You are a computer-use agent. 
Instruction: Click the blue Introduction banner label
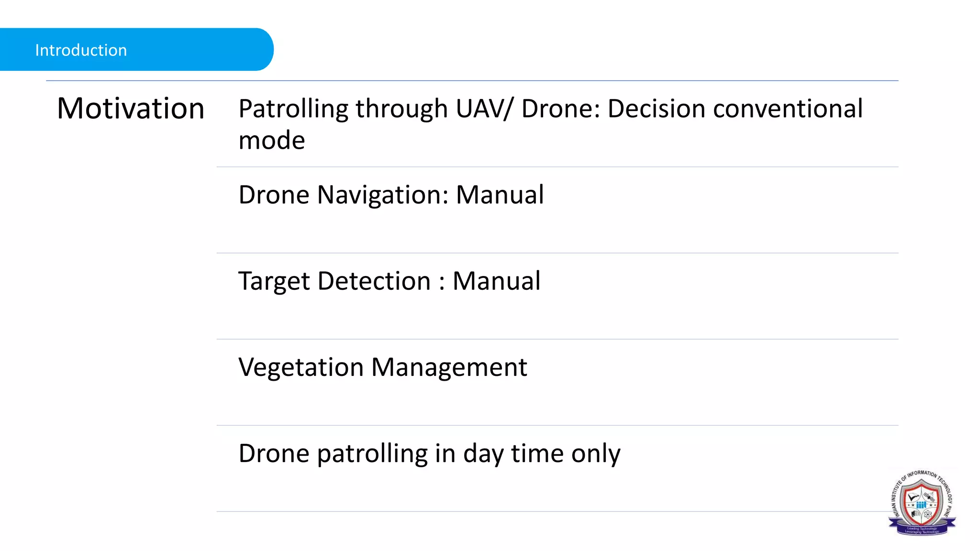[x=81, y=50]
